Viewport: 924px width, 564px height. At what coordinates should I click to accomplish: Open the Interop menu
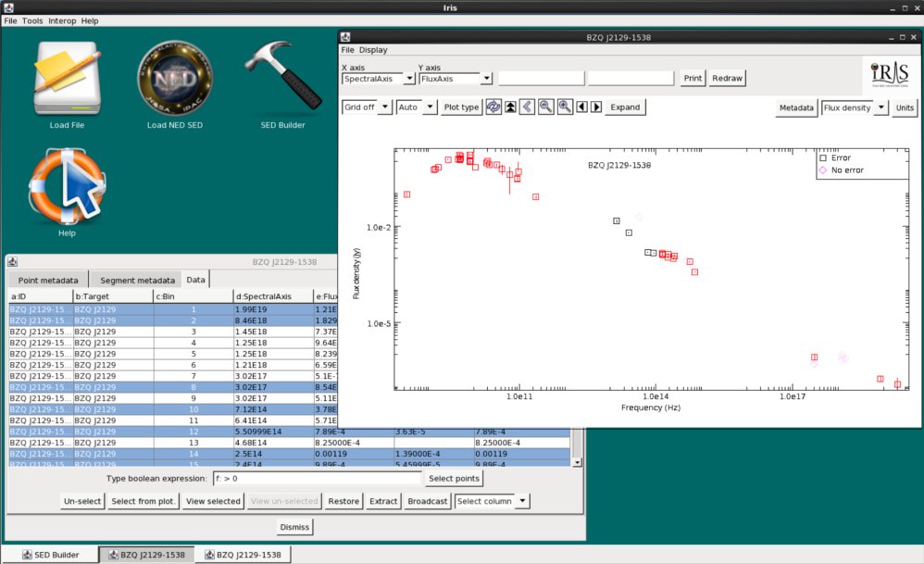coord(62,20)
